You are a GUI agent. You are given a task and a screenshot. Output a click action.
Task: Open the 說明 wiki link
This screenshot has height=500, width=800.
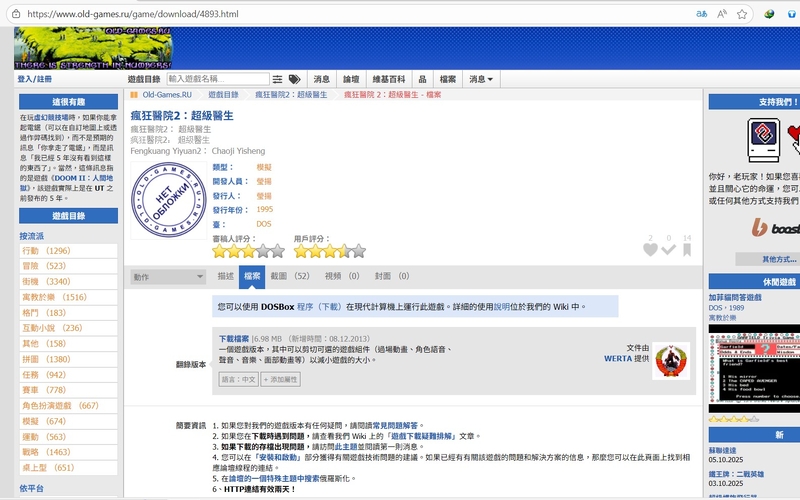coord(502,307)
